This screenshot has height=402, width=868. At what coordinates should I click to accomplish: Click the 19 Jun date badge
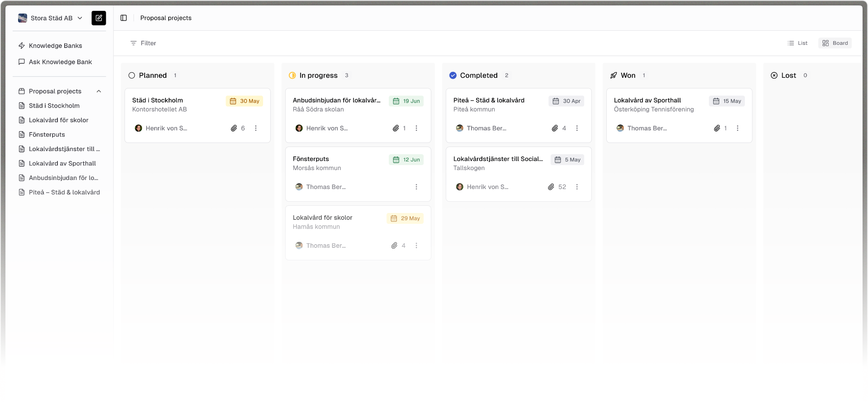406,101
